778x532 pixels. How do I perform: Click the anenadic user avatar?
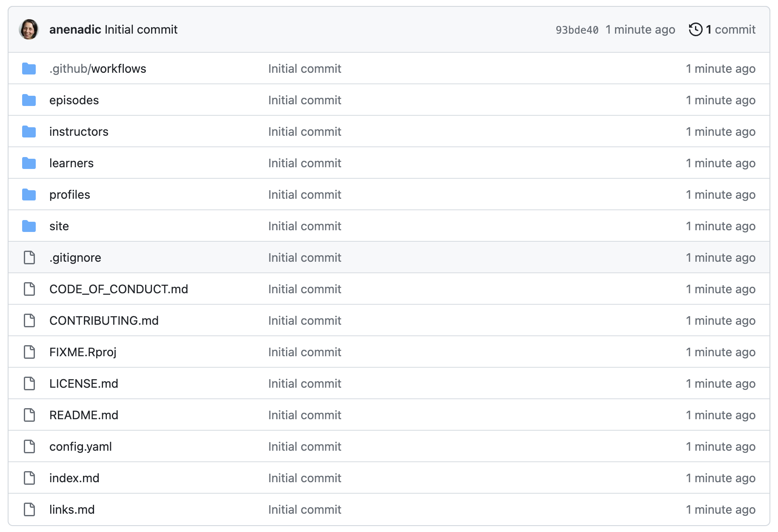[x=29, y=29]
